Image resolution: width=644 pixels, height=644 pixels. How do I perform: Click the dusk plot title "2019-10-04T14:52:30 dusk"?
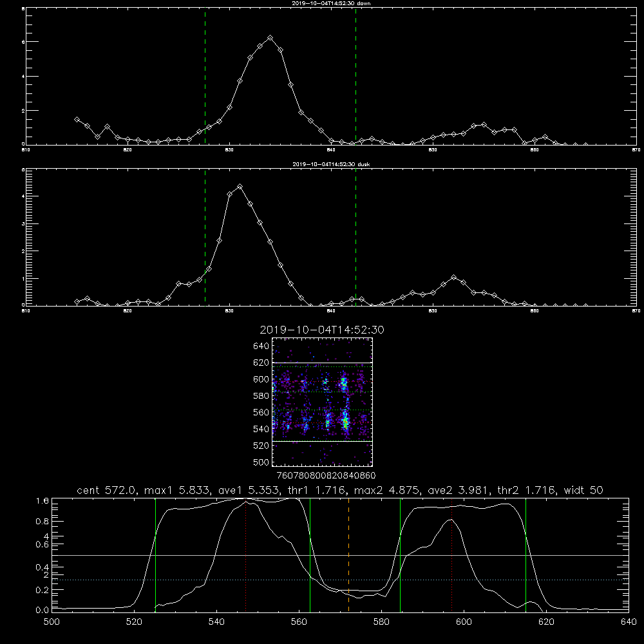[x=331, y=164]
